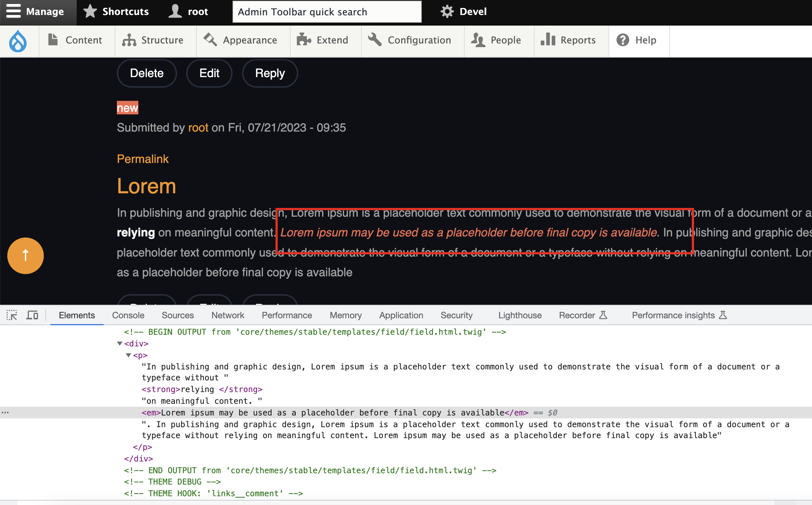Viewport: 812px width, 505px height.
Task: Open Structure via its icon
Action: coord(130,40)
